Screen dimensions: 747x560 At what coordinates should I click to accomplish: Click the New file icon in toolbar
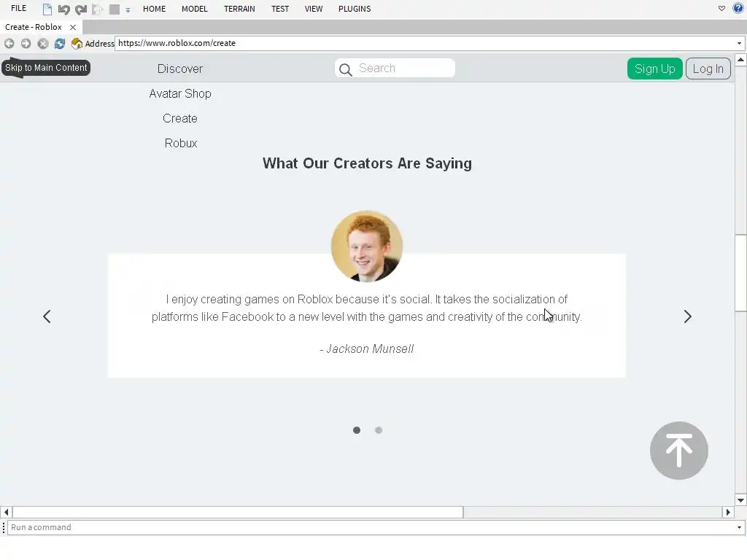tap(47, 9)
